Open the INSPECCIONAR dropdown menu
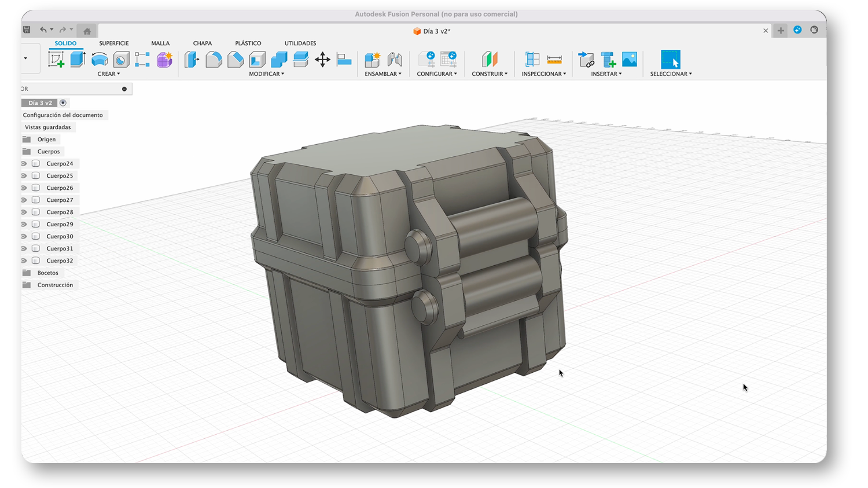 click(x=543, y=74)
